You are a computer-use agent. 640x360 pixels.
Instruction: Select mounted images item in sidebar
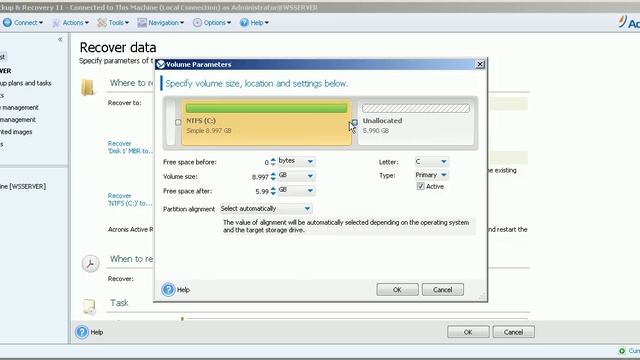16,132
